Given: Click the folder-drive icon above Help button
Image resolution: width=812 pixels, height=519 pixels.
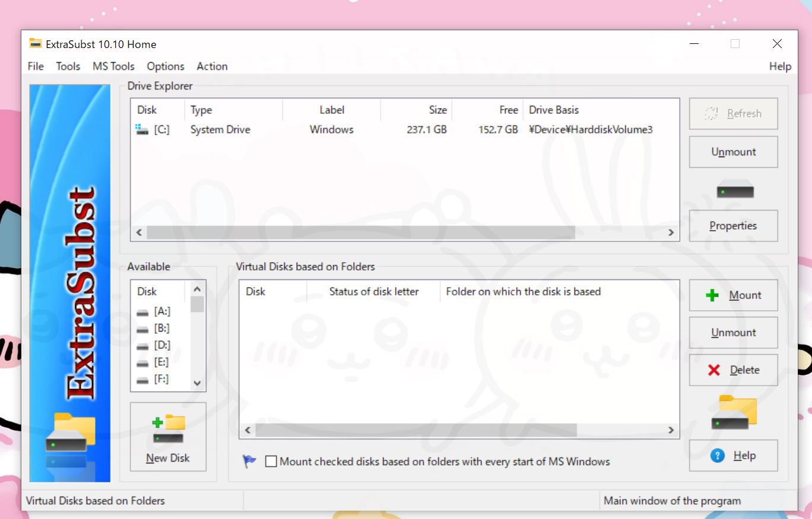Looking at the screenshot, I should [734, 412].
